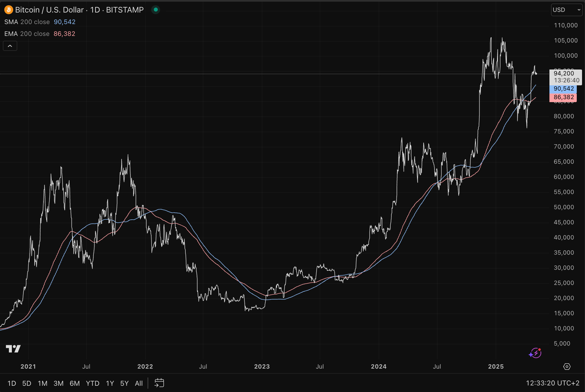Open the BITSTAMP exchange selector
The width and height of the screenshot is (585, 392).
125,10
